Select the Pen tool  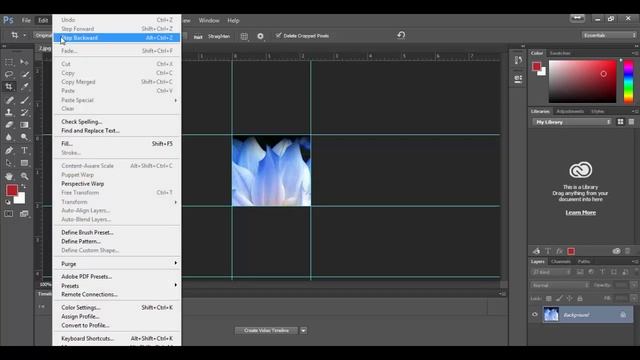9,150
